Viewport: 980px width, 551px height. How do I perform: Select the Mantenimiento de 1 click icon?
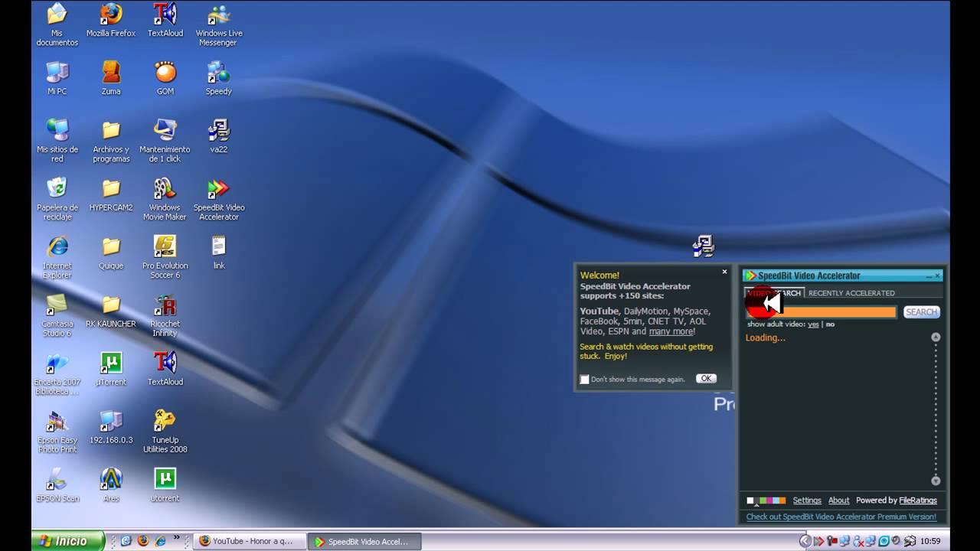tap(165, 140)
